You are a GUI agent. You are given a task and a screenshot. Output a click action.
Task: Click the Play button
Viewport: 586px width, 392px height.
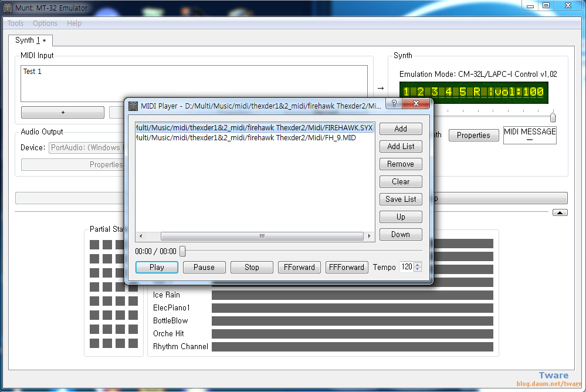tap(157, 267)
